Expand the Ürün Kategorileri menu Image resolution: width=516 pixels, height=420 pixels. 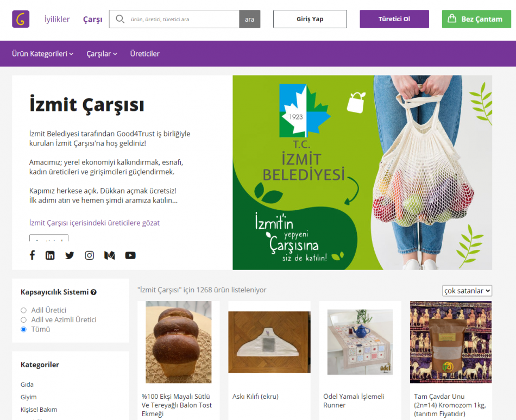[x=42, y=54]
